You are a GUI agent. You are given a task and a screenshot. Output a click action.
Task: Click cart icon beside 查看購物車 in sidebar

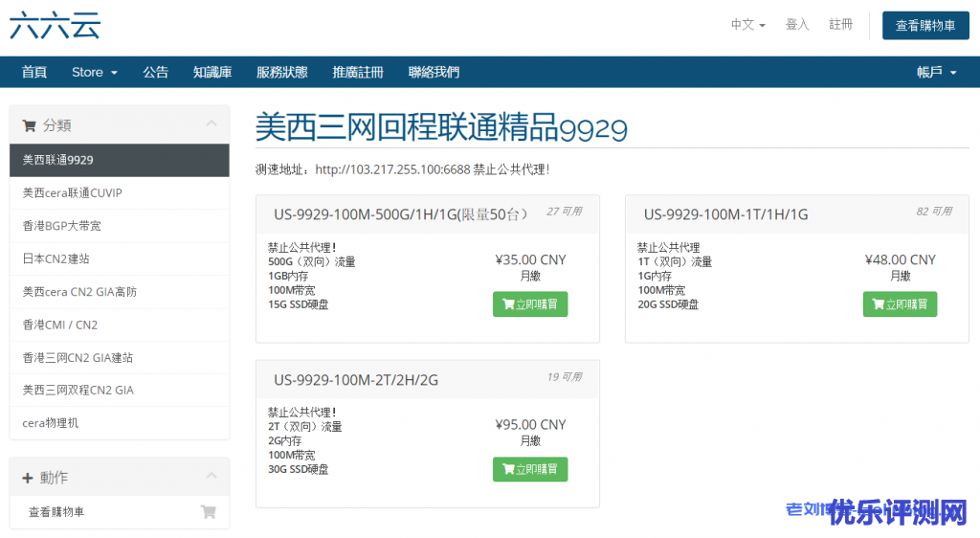tap(208, 512)
